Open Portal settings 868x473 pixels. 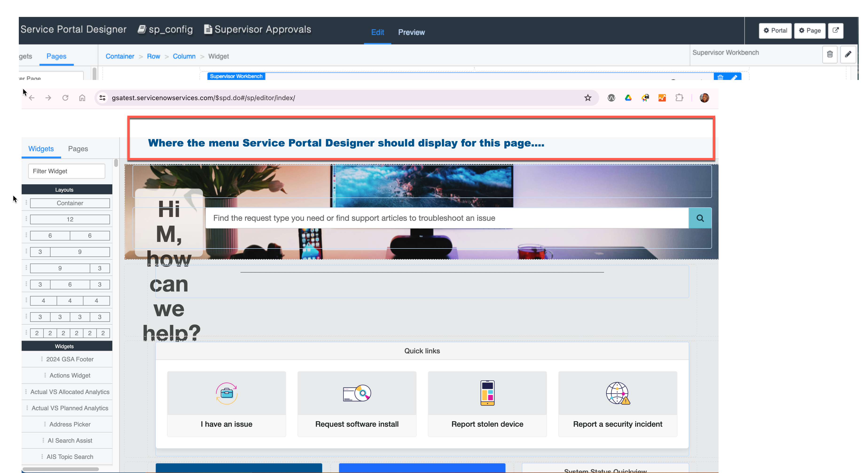[x=775, y=30]
